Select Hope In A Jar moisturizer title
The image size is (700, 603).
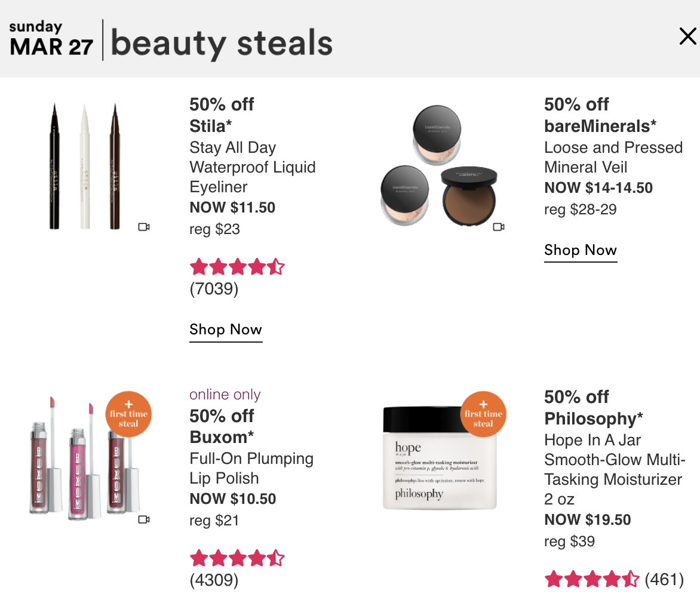[x=615, y=469]
